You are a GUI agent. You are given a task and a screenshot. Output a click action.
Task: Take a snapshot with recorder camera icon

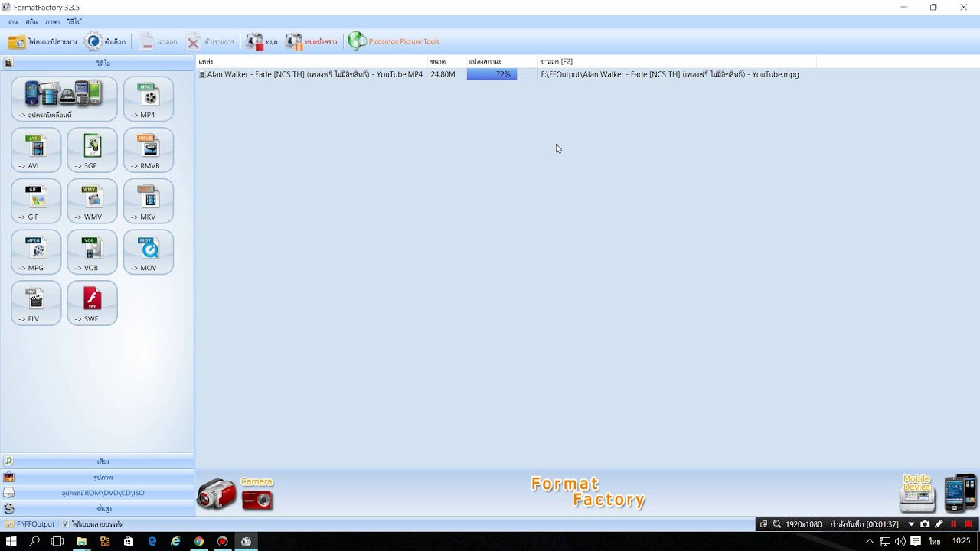(925, 524)
